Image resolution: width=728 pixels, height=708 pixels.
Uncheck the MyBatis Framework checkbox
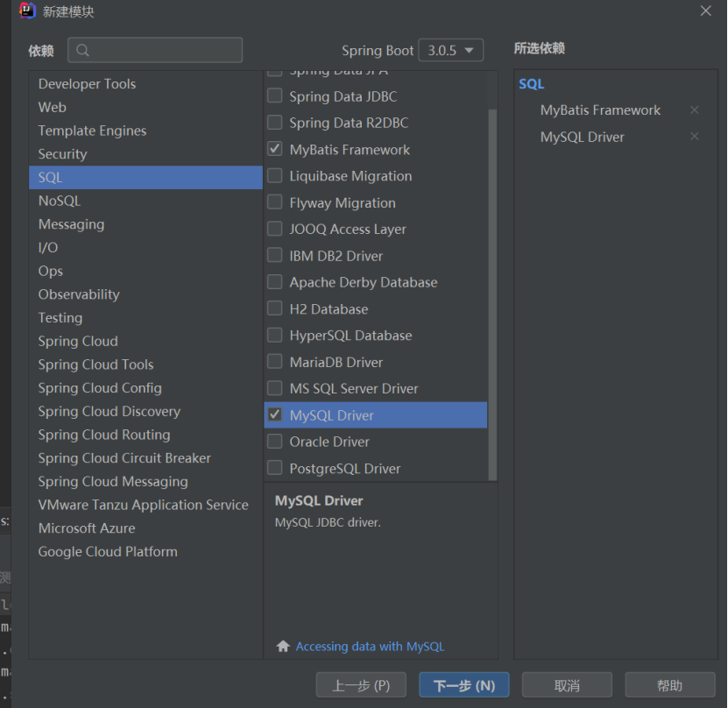click(x=275, y=149)
